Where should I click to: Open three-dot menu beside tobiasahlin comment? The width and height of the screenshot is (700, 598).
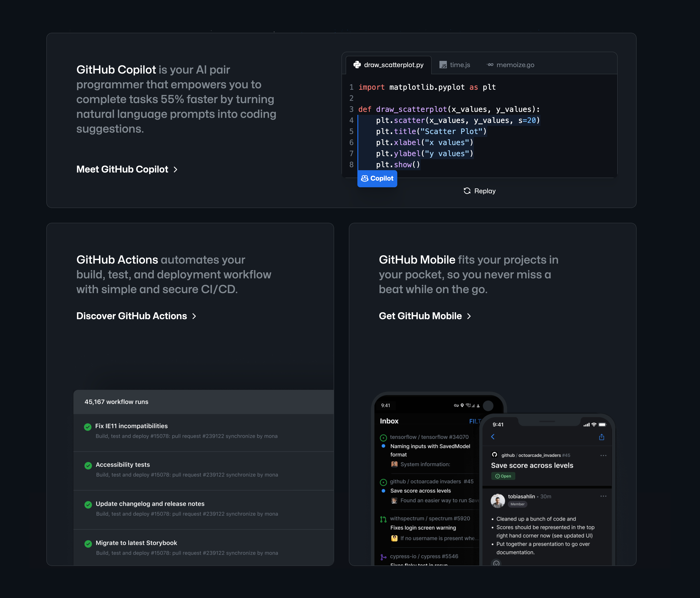[x=603, y=496]
